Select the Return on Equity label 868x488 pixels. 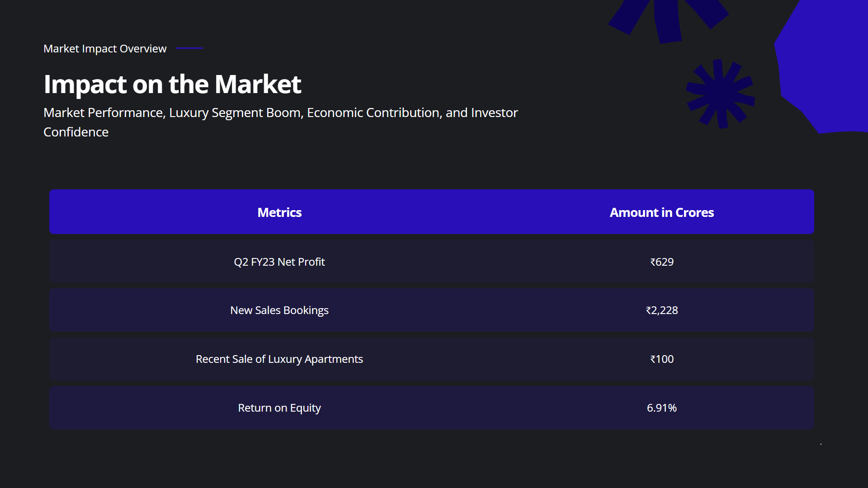279,408
